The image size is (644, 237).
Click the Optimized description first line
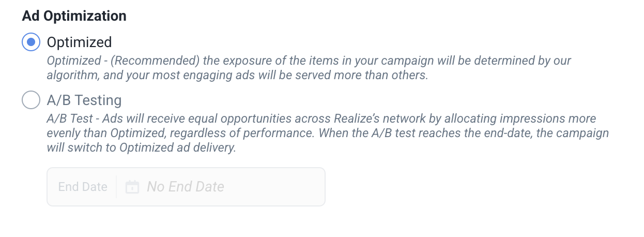tap(309, 61)
